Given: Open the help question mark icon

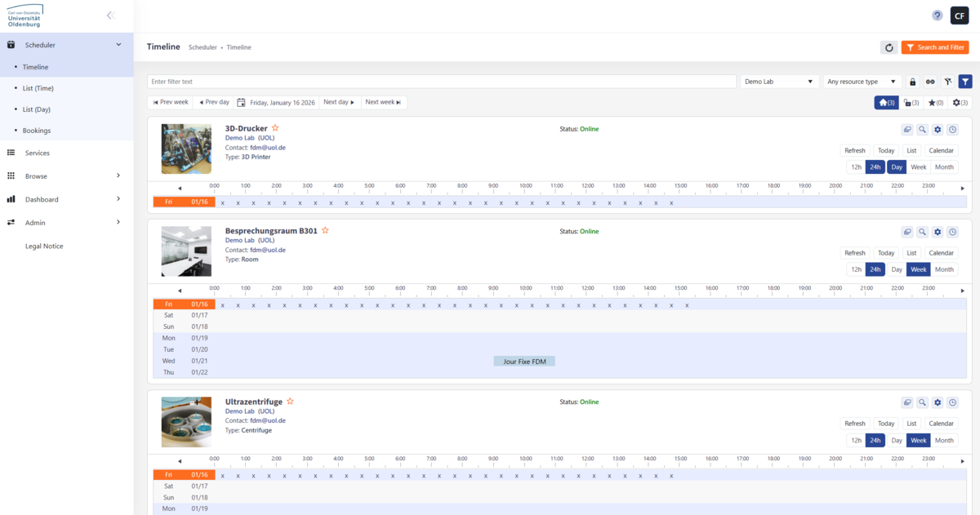Looking at the screenshot, I should (x=937, y=16).
